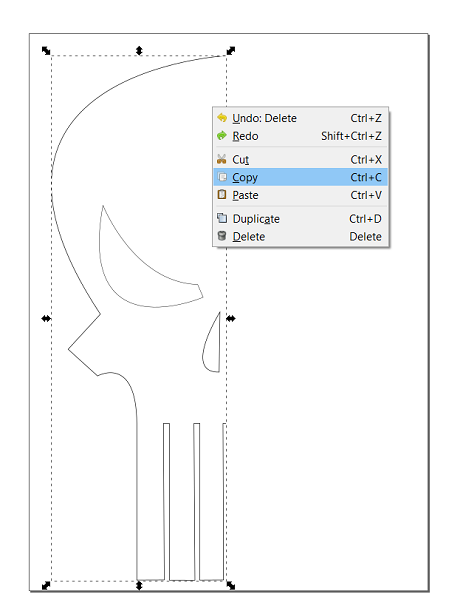Click the scissors Cut icon
The width and height of the screenshot is (463, 600).
click(222, 159)
